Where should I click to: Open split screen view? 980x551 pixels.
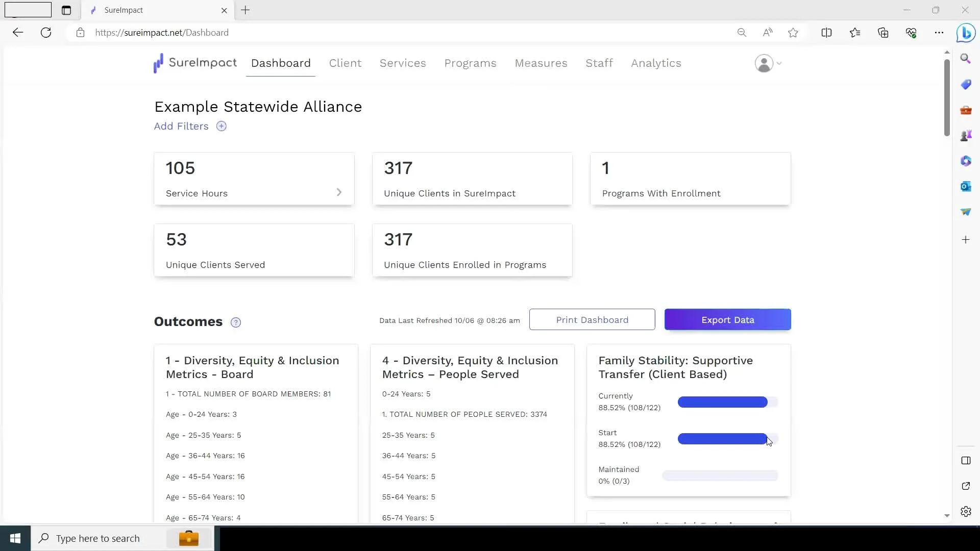coord(826,33)
